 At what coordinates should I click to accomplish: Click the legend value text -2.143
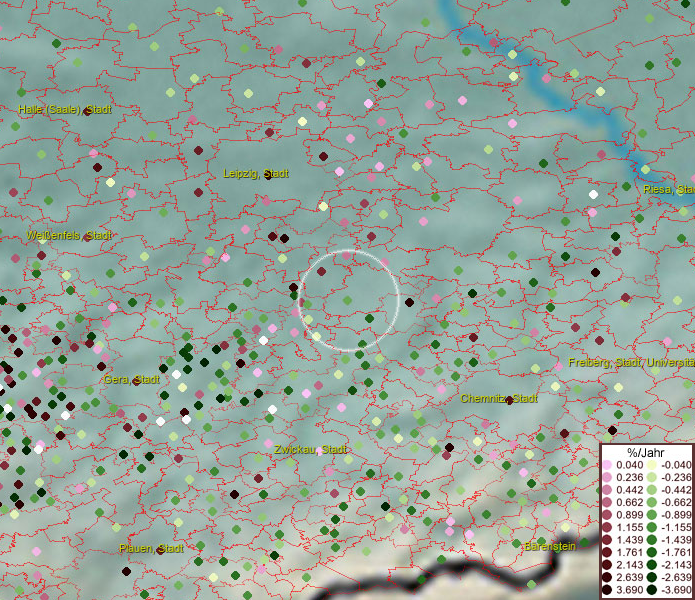676,565
